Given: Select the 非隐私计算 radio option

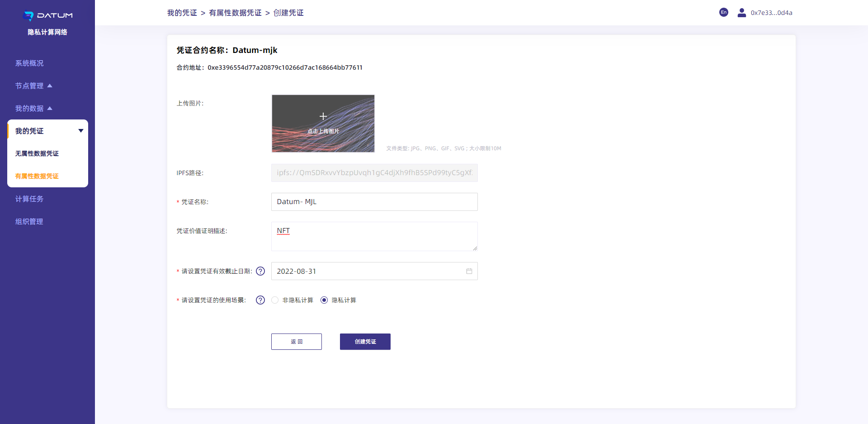Looking at the screenshot, I should (x=275, y=300).
